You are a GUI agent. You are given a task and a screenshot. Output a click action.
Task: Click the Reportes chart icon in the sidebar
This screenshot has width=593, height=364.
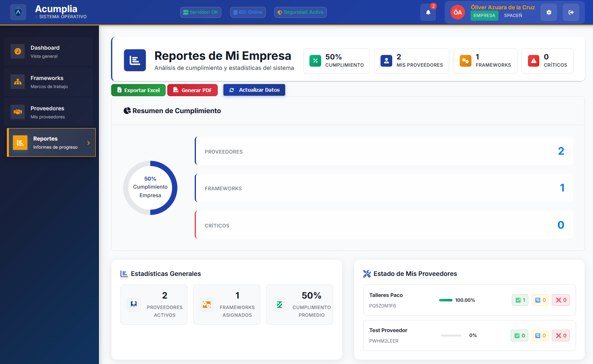tap(20, 143)
